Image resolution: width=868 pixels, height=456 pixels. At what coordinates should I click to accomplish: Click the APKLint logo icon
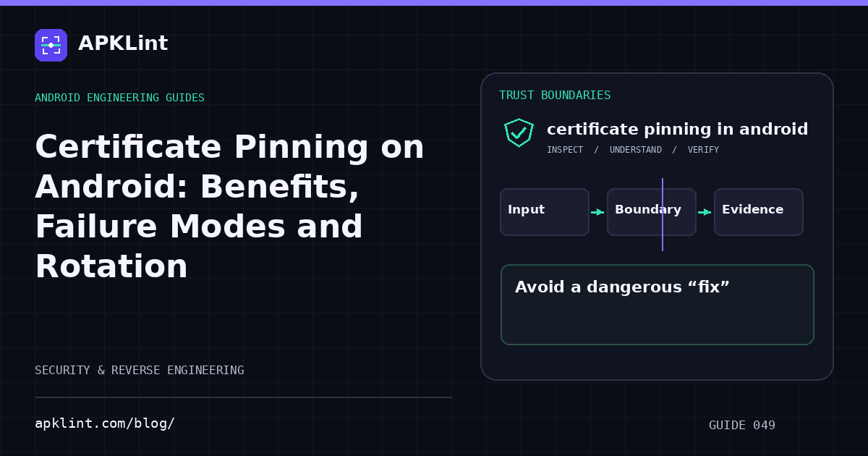tap(51, 45)
